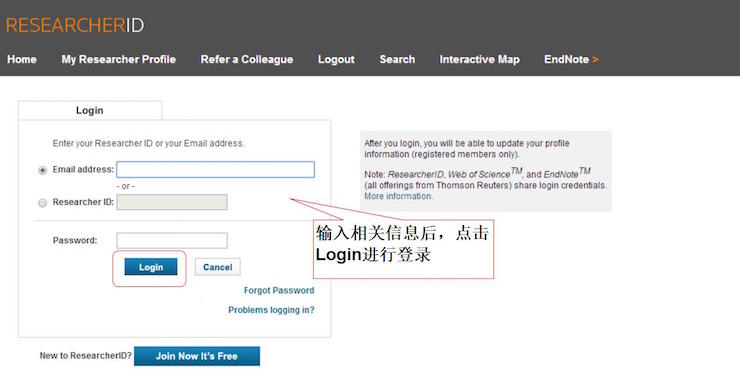Click 'Enter your Researcher ID or your Email address' text

pos(148,143)
